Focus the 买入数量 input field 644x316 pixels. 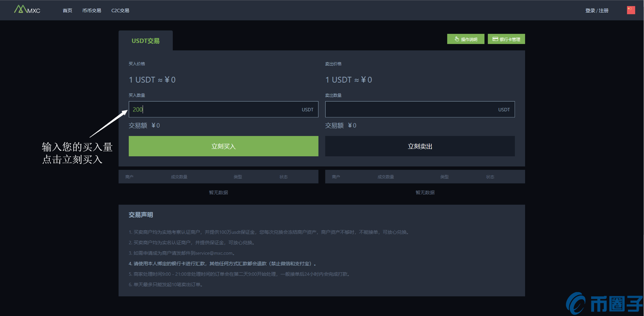tap(216, 109)
